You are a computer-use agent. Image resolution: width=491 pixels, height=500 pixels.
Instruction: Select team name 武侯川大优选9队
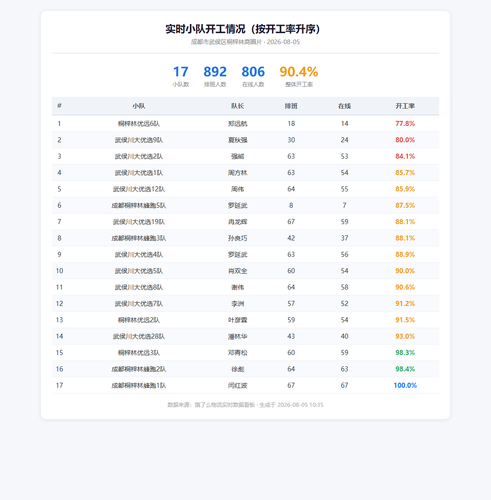pyautogui.click(x=139, y=140)
